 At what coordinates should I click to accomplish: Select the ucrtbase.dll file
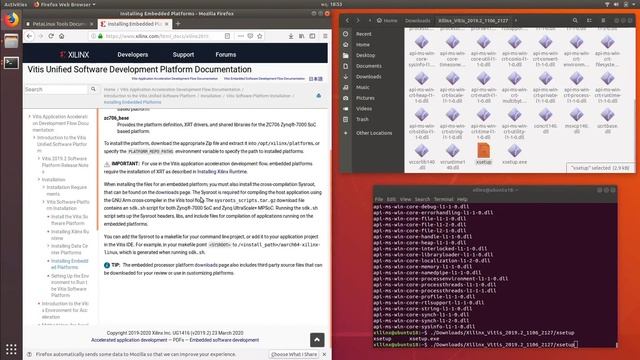[x=607, y=121]
